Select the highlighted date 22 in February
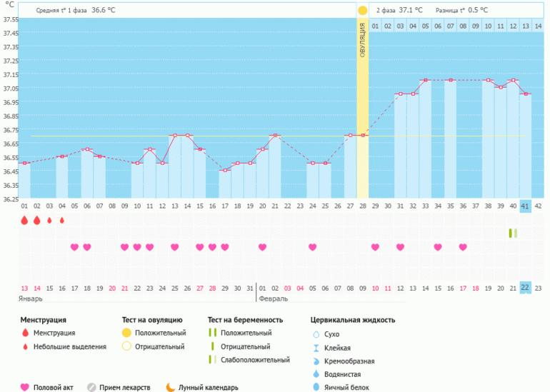Viewport: 550px width, 392px height. [x=525, y=287]
